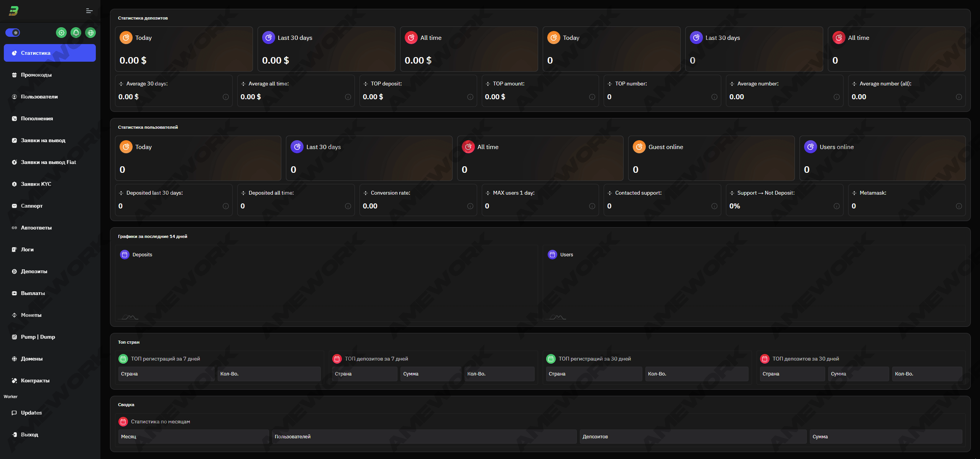Click the Pump | Dump sidebar link
The image size is (980, 459).
tap(38, 337)
